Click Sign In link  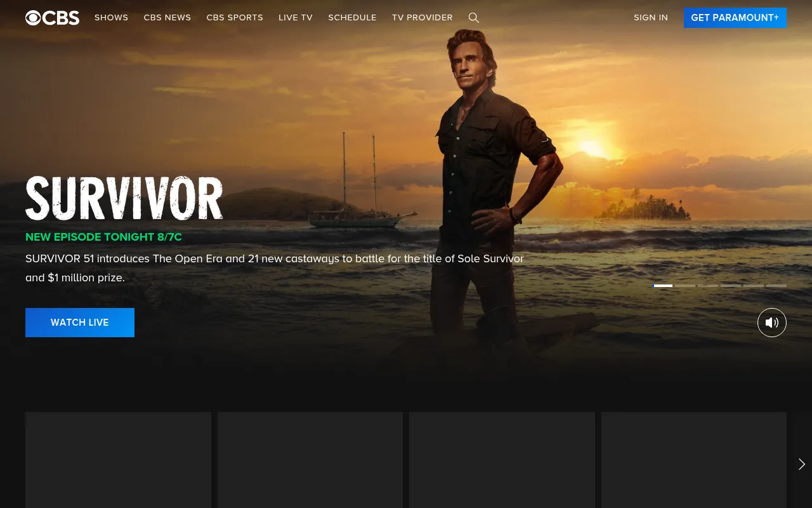tap(651, 18)
